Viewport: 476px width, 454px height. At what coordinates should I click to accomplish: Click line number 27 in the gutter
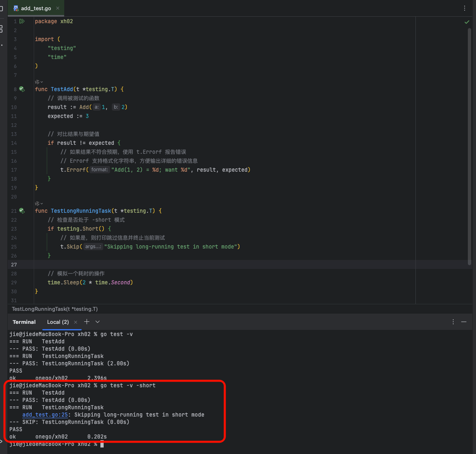14,265
